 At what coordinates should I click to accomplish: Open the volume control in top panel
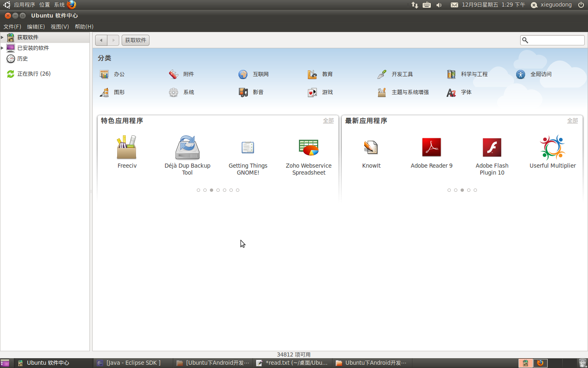click(439, 5)
